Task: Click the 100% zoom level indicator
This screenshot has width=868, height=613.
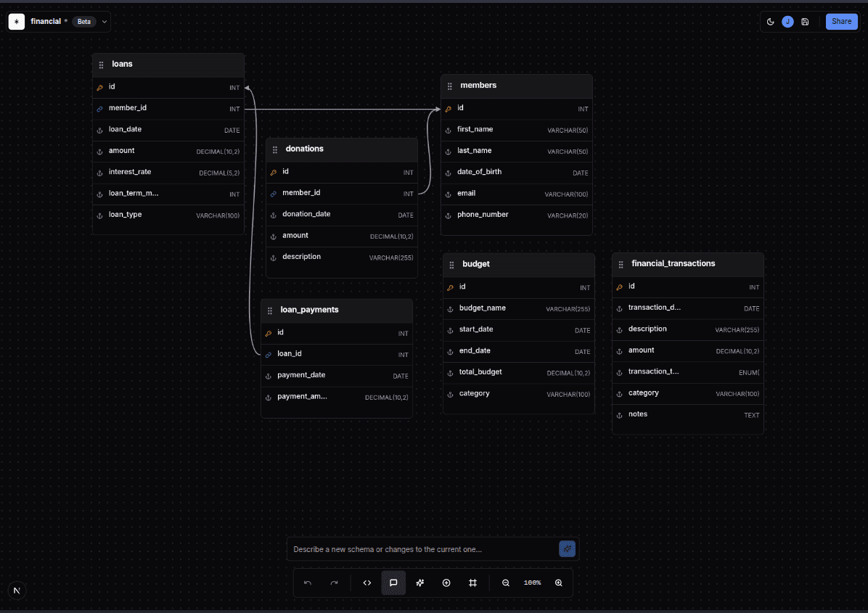Action: click(x=532, y=583)
